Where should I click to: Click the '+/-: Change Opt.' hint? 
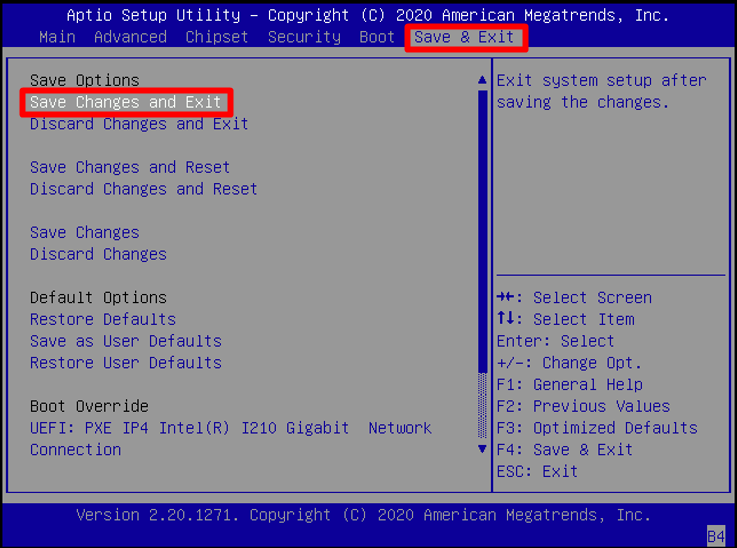click(x=569, y=362)
